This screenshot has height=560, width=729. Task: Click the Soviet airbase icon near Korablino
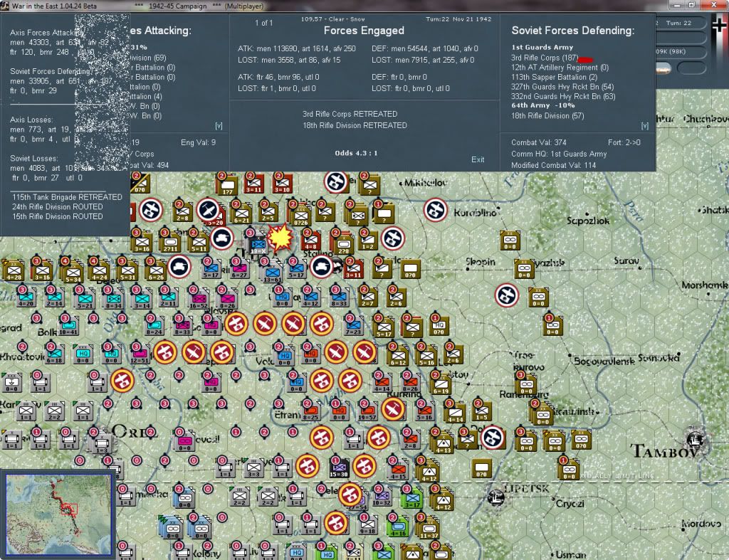435,210
